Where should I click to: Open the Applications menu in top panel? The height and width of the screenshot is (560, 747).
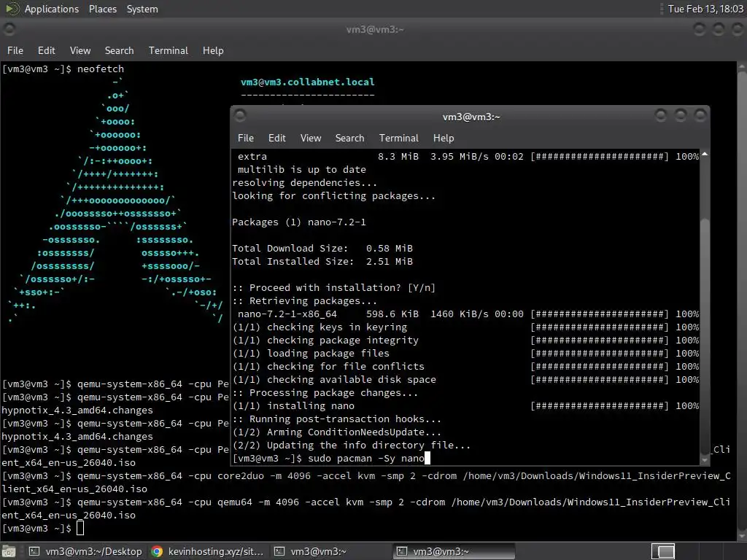tap(52, 9)
